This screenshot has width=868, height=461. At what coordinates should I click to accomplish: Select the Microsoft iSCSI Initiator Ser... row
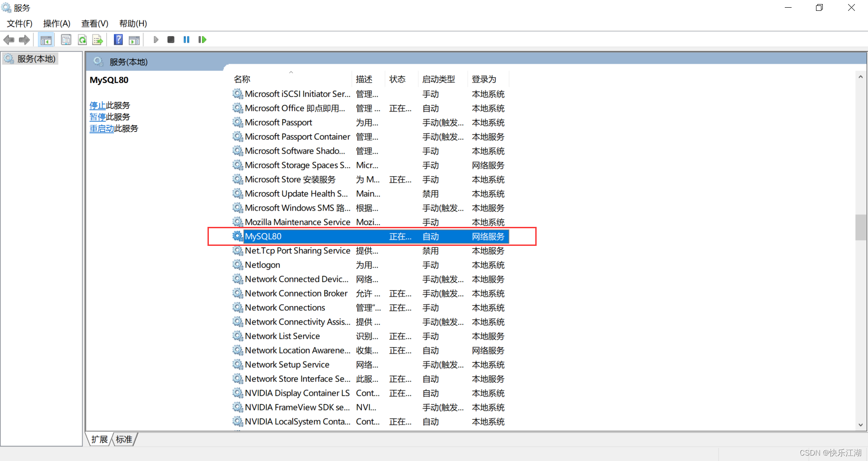tap(371, 94)
